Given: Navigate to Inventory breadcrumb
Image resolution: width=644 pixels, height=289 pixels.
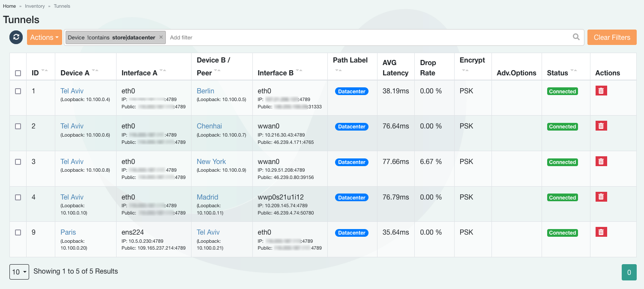Looking at the screenshot, I should coord(35,6).
